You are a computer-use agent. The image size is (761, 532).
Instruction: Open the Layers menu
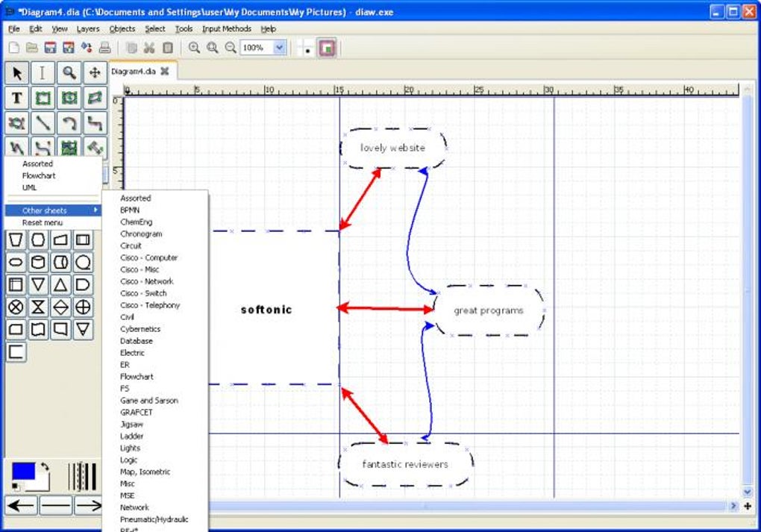coord(88,29)
